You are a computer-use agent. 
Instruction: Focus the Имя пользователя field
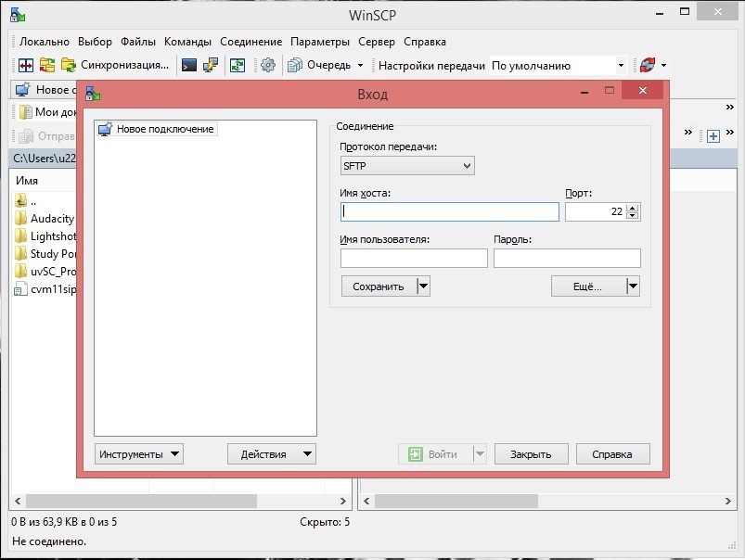[414, 259]
